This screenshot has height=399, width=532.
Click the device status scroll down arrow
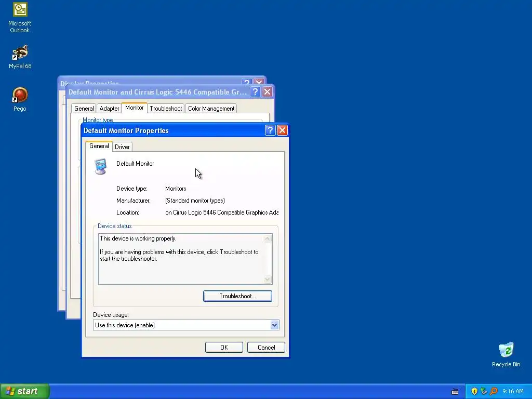[x=268, y=279]
